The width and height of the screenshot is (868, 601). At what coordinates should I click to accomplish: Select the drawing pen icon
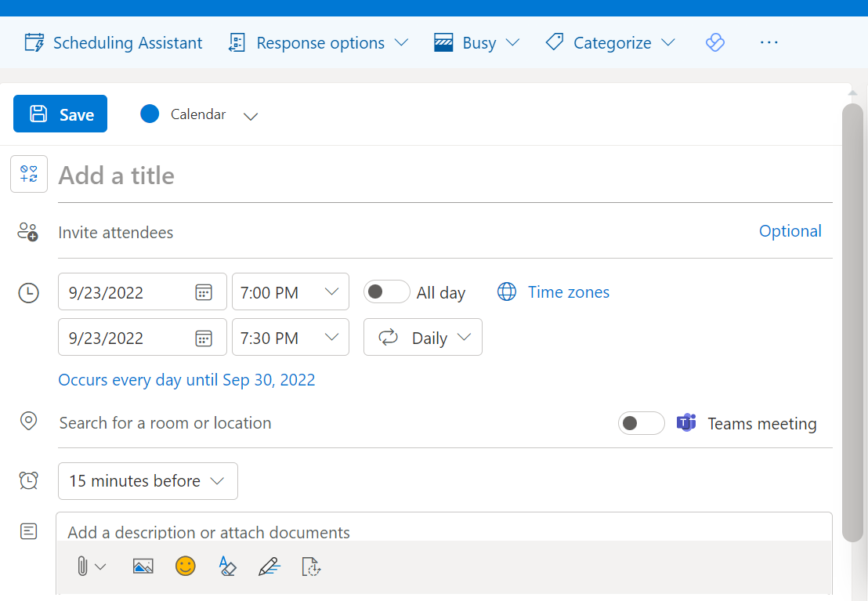(x=269, y=566)
